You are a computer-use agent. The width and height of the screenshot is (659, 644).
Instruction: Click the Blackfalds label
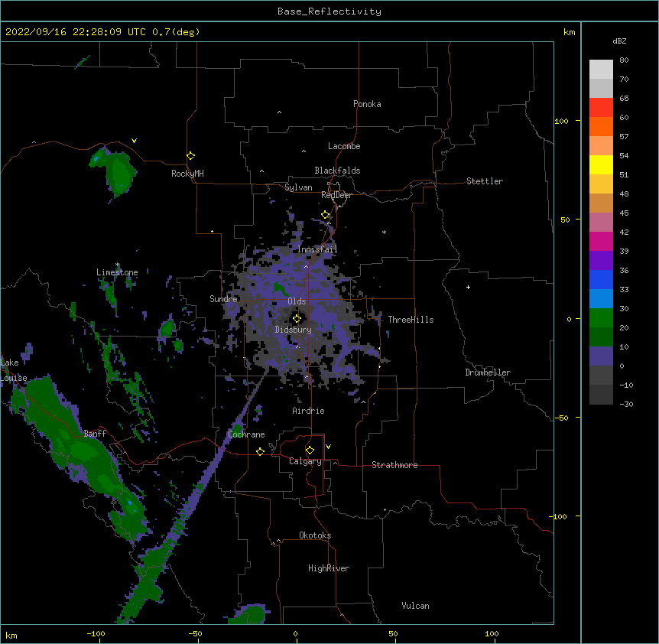337,171
